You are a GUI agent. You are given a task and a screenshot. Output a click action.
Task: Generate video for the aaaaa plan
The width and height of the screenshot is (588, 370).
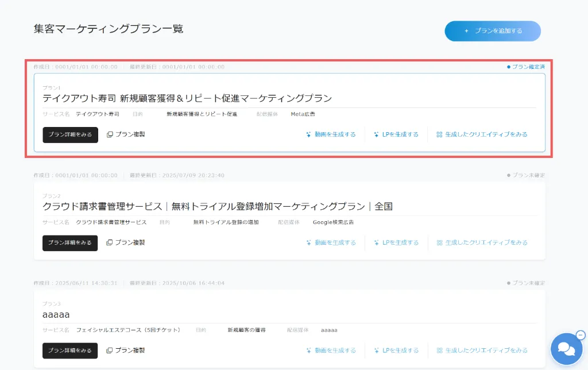(x=331, y=350)
